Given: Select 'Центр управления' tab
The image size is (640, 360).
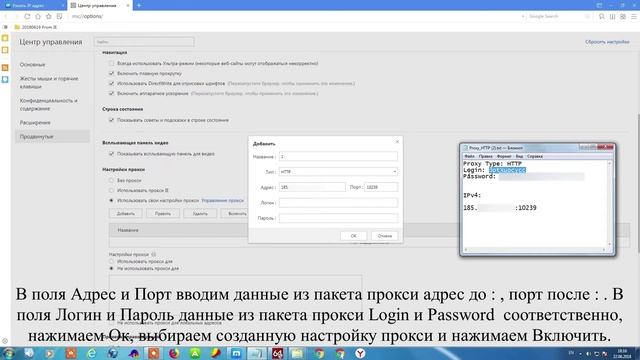Looking at the screenshot, I should pos(100,5).
